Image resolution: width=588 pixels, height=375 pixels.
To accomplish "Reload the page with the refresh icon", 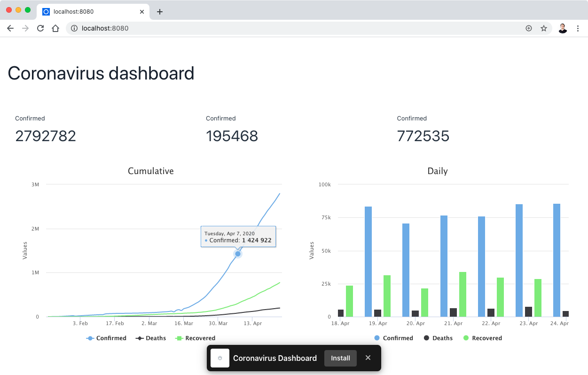I will coord(40,28).
